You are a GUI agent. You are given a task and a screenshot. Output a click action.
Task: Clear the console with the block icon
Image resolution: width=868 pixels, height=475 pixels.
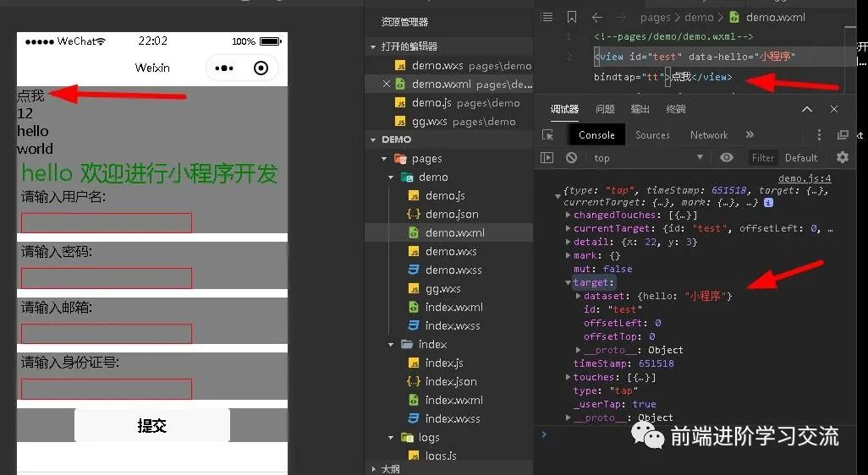pyautogui.click(x=571, y=158)
